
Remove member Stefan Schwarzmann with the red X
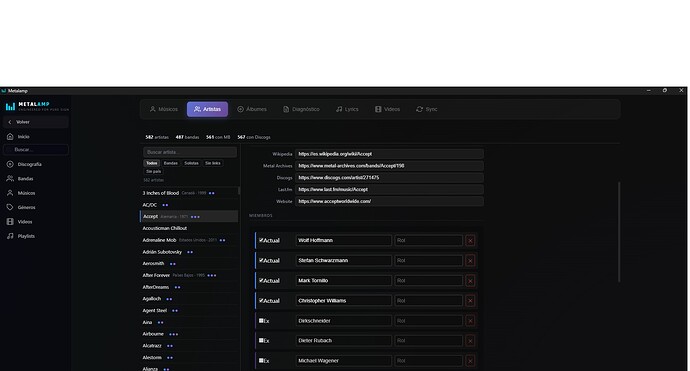click(x=470, y=261)
